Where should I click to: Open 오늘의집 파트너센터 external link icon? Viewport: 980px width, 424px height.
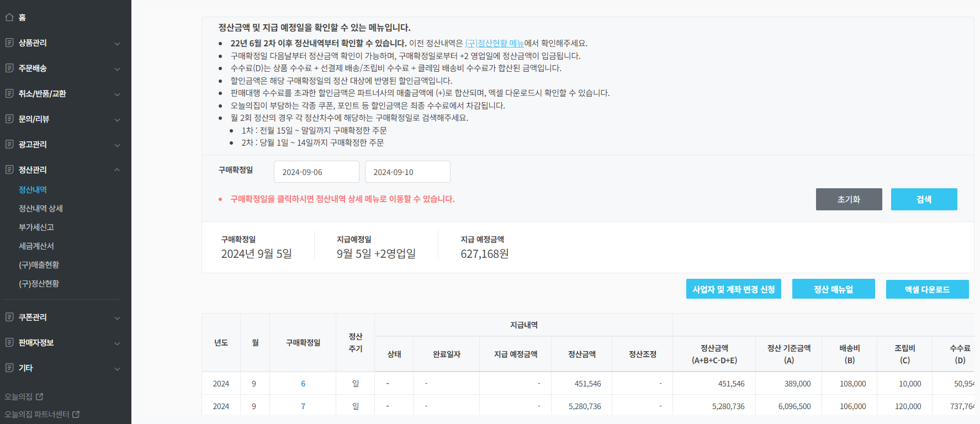coord(76,414)
